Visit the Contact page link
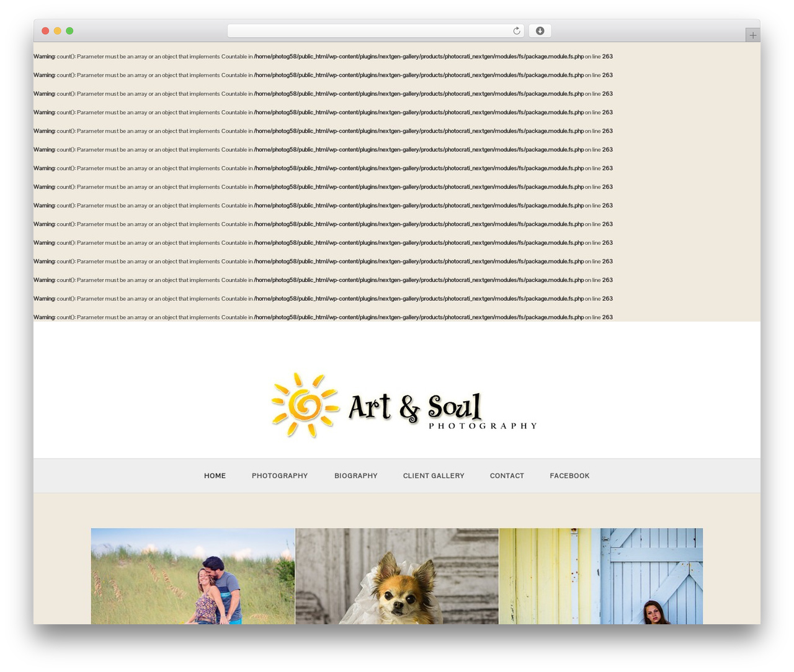Screen dimensions: 794x672 tap(507, 475)
